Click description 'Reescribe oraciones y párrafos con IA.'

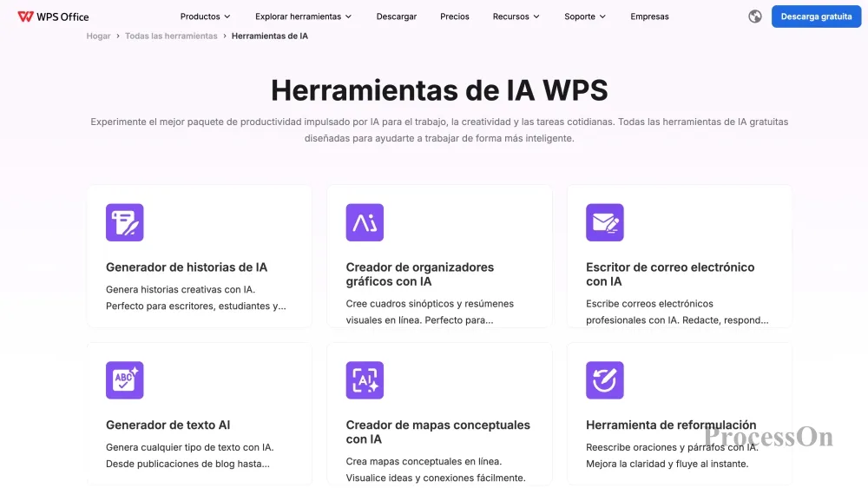click(x=672, y=447)
